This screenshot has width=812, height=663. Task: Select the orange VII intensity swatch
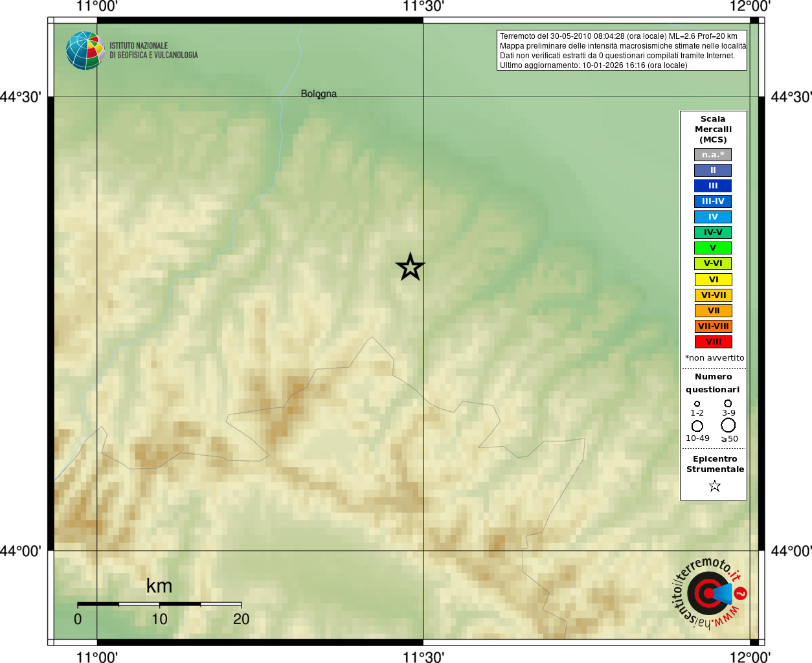pos(713,311)
